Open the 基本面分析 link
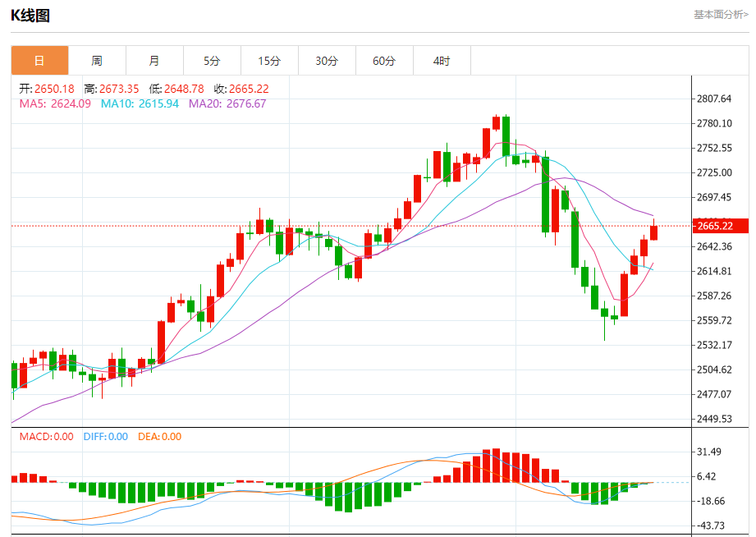This screenshot has width=756, height=537. 720,14
